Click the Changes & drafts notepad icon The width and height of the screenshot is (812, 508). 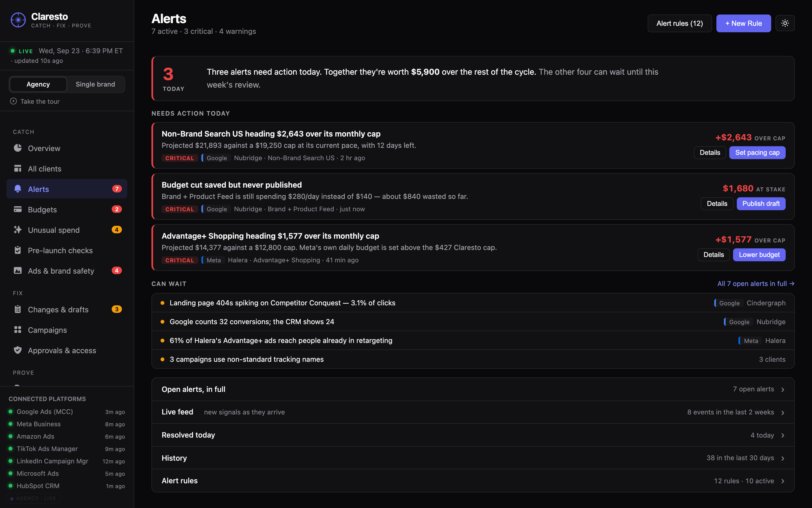tap(18, 309)
